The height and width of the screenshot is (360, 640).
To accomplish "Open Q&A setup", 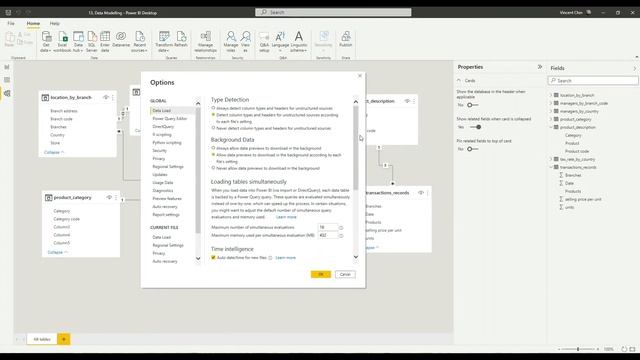I will click(x=264, y=42).
